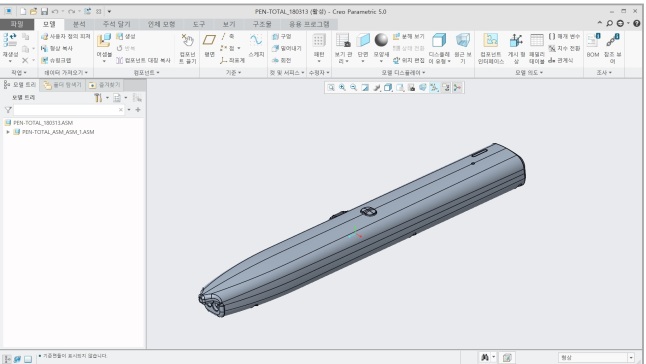Click Shrinkwrap (슈링크랩) button
The width and height of the screenshot is (646, 364).
tap(56, 61)
